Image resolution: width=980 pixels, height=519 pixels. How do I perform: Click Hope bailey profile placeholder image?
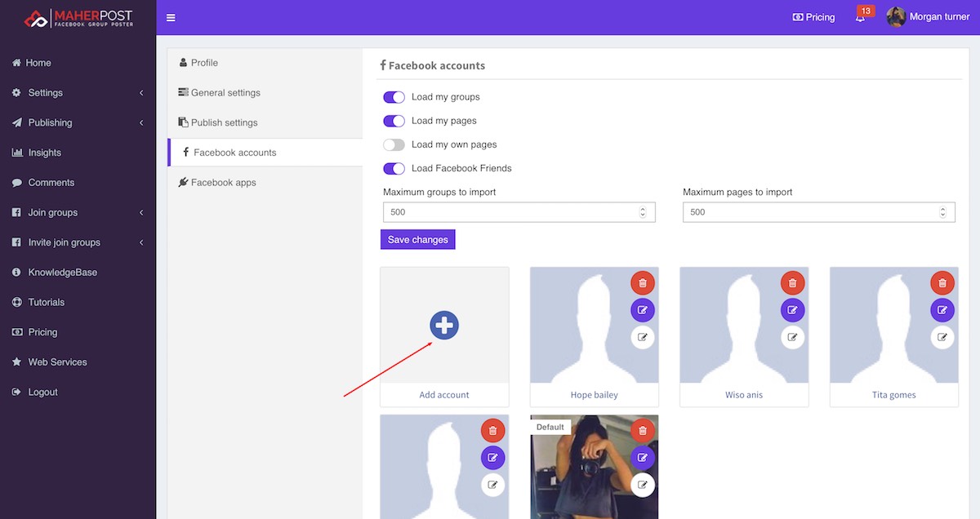[x=595, y=326]
